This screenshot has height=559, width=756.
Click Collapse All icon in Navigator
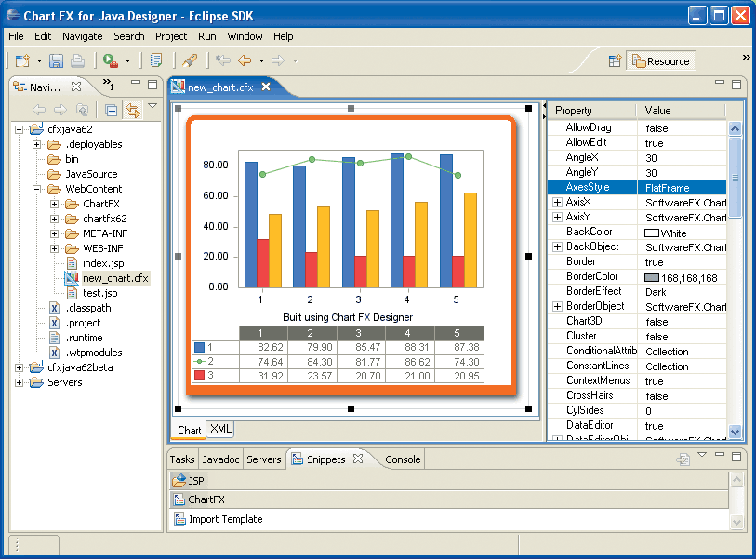111,111
